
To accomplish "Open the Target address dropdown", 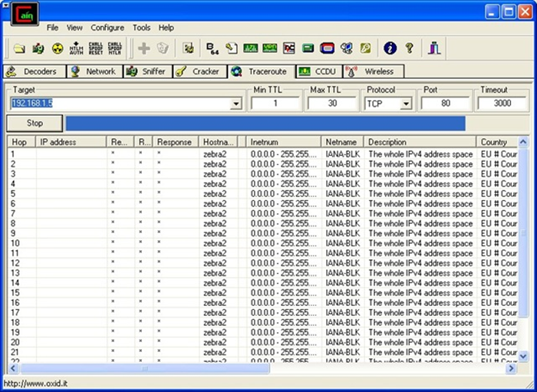I will pyautogui.click(x=236, y=104).
